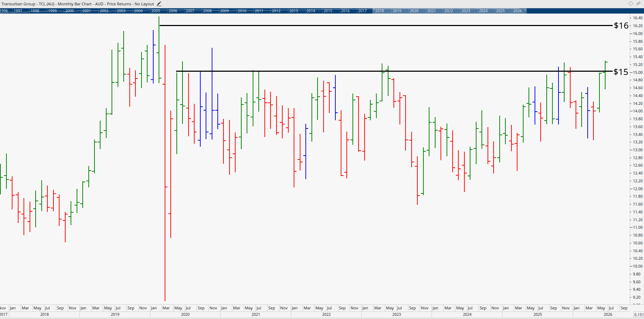Select the upper horizontal resistance line at $16

386,25
